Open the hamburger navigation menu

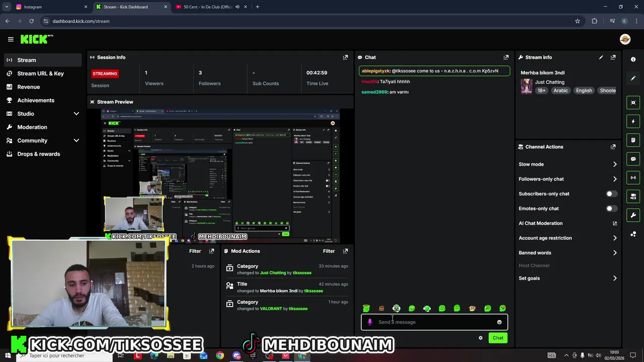pyautogui.click(x=11, y=39)
